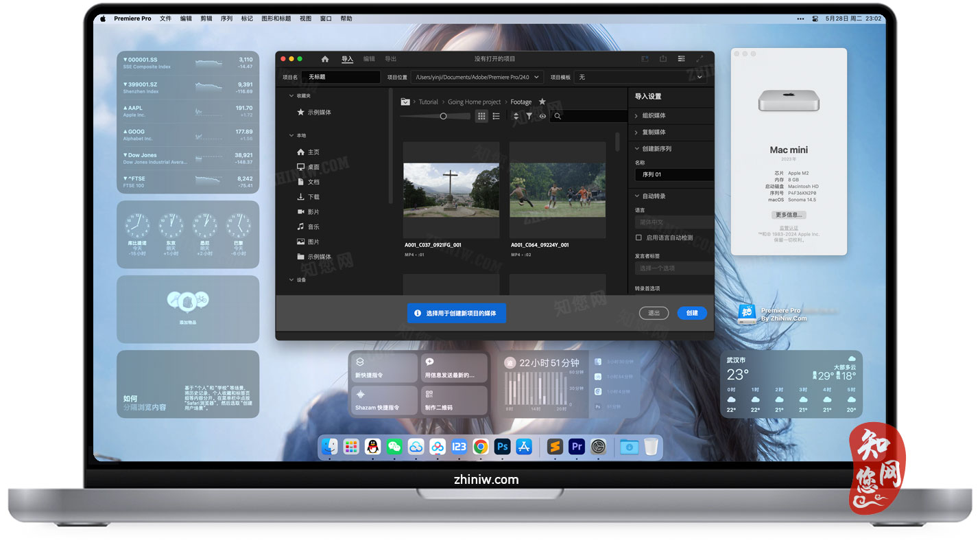Image resolution: width=980 pixels, height=547 pixels.
Task: Open 示例媒体 folder under local section
Action: [x=313, y=257]
